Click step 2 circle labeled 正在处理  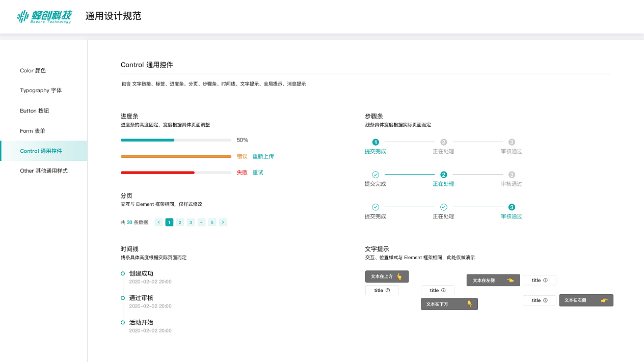443,174
